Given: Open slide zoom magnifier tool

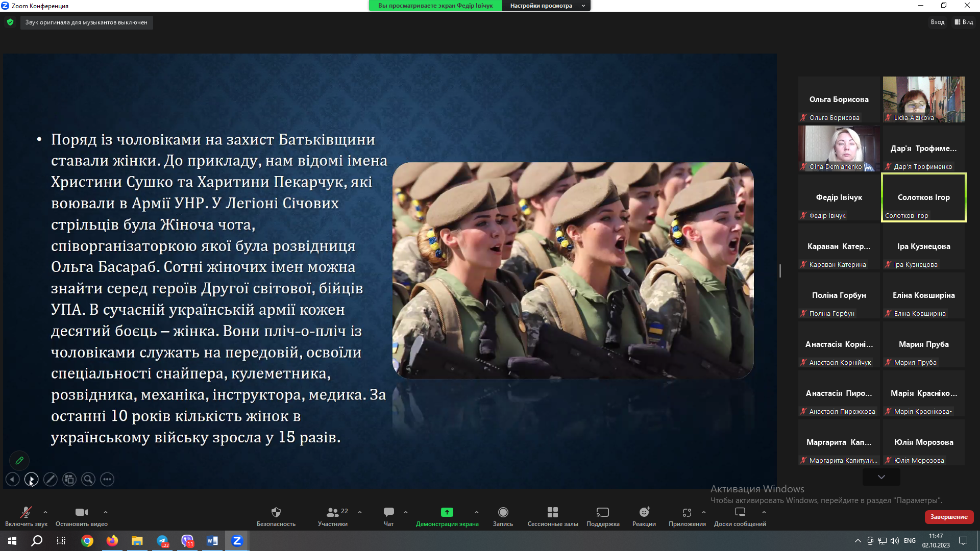Looking at the screenshot, I should point(88,479).
